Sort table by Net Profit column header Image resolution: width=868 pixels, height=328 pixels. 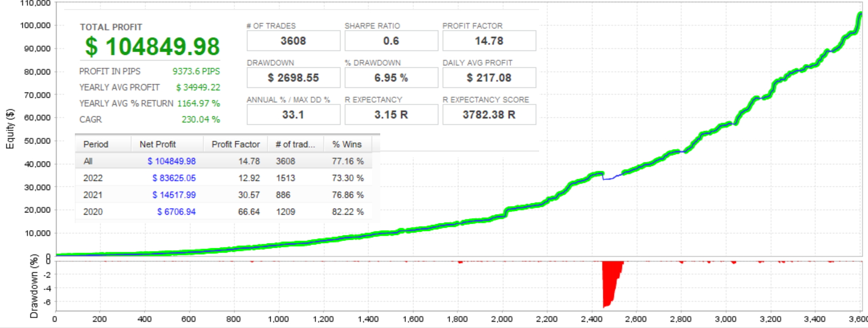(158, 144)
